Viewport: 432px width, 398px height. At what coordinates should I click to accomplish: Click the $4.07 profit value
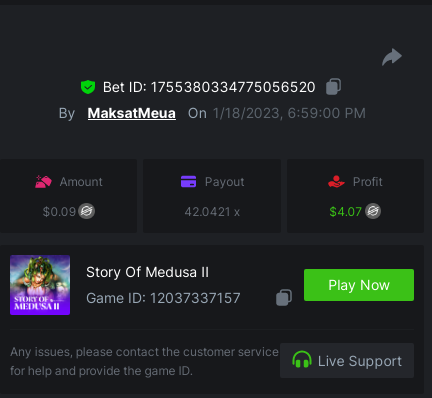point(345,212)
